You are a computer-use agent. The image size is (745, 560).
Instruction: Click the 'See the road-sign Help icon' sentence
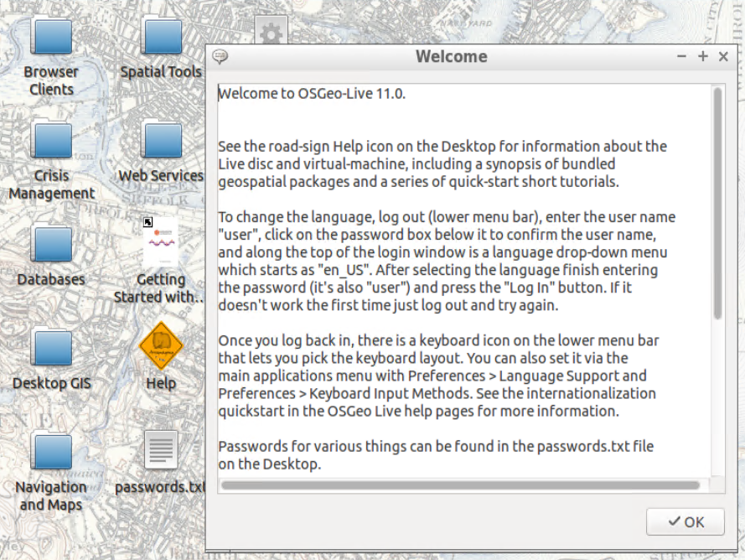click(442, 164)
